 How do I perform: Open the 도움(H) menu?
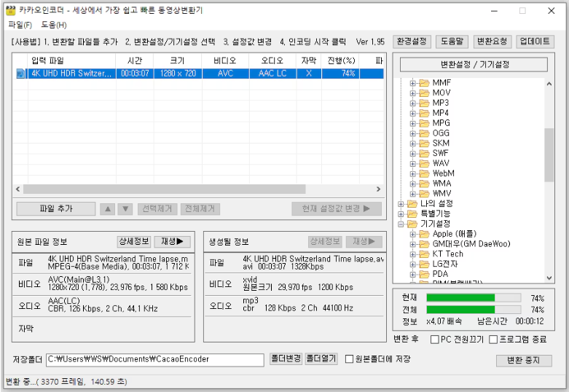54,25
